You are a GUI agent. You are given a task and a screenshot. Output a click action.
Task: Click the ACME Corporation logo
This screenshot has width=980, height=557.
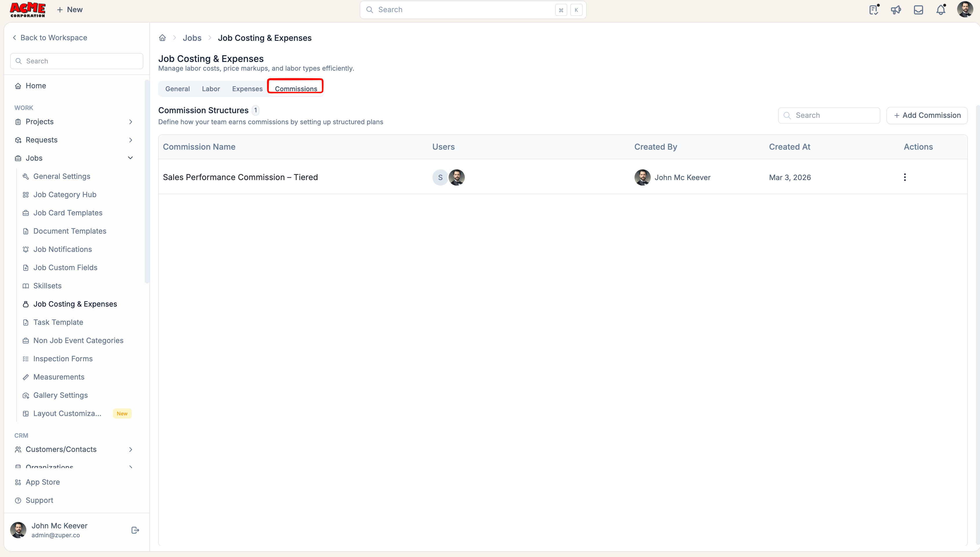(x=28, y=10)
